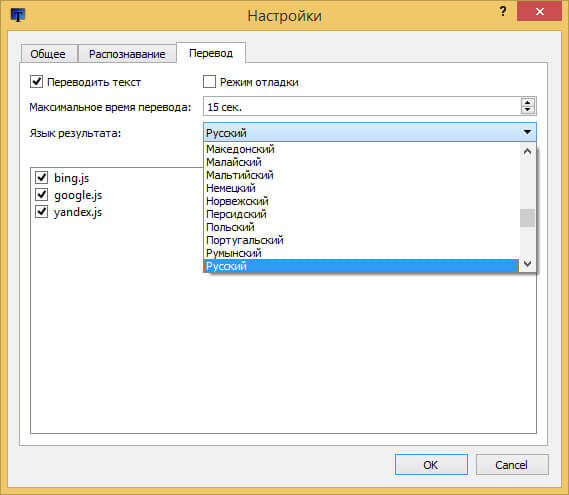Image resolution: width=569 pixels, height=495 pixels.
Task: Click the language list scroll-up arrow
Action: 528,151
